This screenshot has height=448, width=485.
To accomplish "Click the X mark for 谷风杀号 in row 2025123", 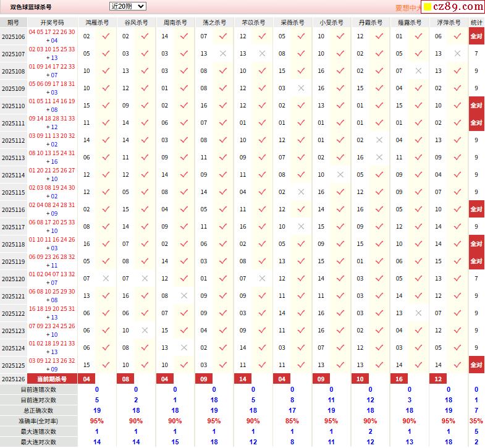I will point(145,331).
